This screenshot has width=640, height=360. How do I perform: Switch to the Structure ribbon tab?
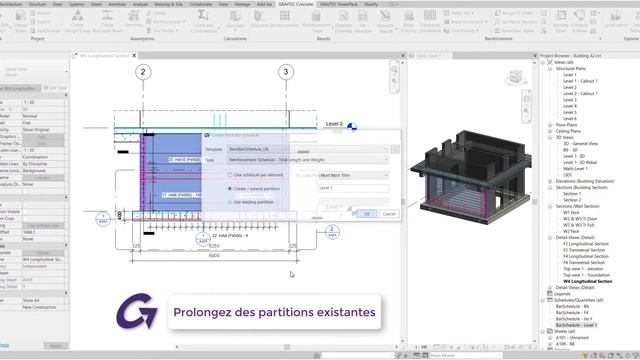coord(37,4)
